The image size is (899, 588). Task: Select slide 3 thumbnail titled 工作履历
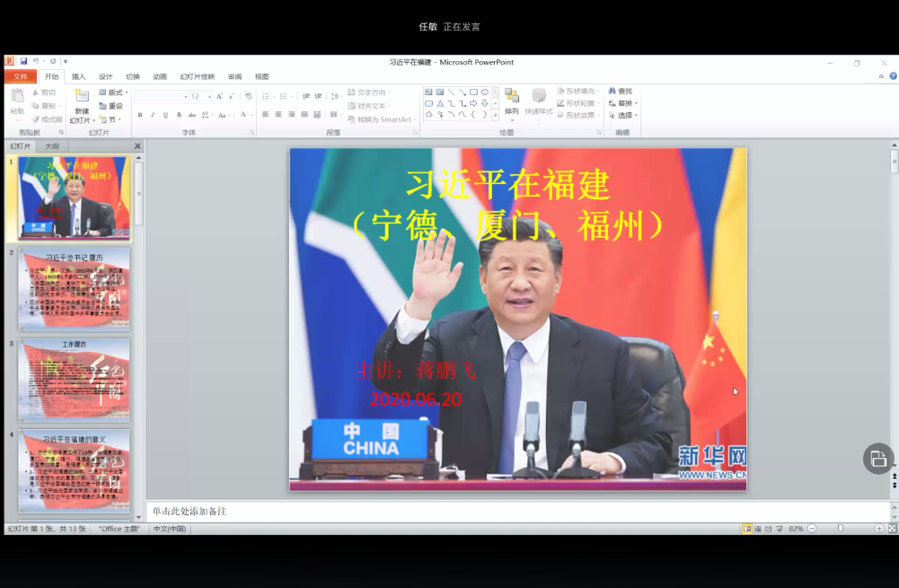[74, 380]
